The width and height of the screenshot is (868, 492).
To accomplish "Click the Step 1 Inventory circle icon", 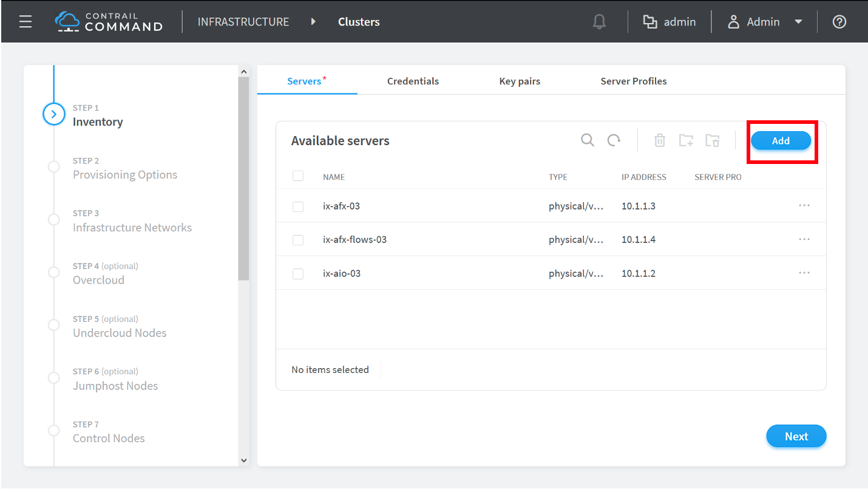I will (54, 114).
